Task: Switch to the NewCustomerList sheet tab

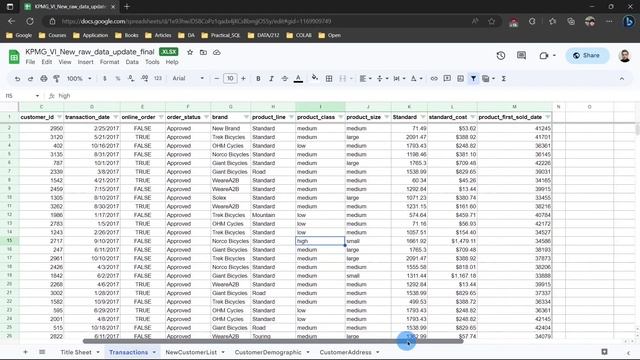Action: [191, 352]
